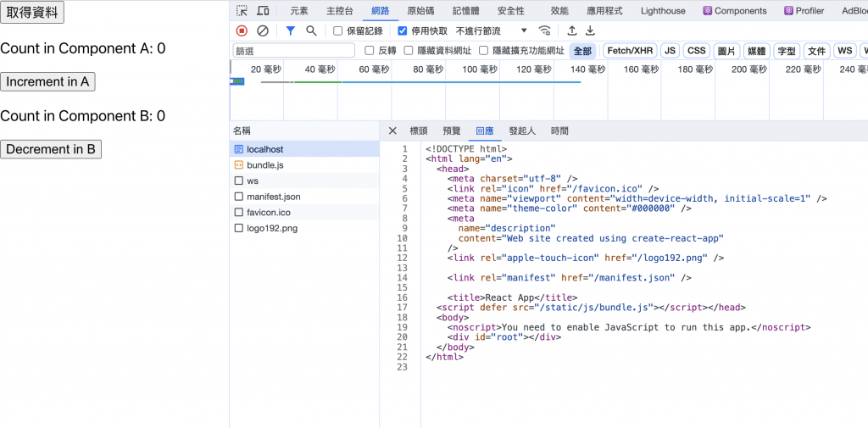Open the React Profiler tab
The image size is (868, 428).
coord(804,10)
